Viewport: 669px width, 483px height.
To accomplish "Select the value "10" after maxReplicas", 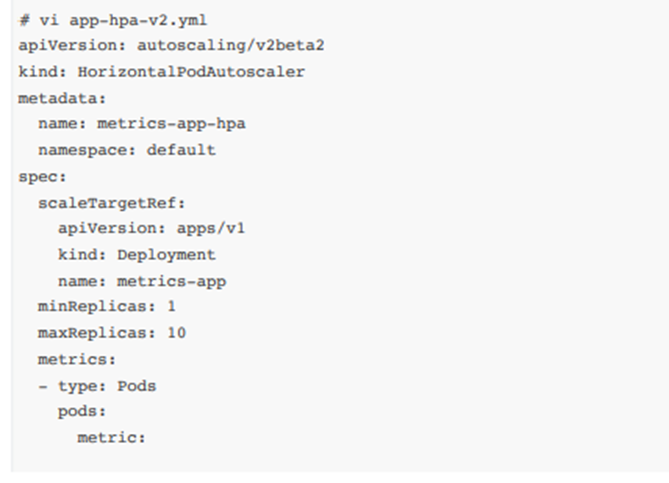I will click(x=176, y=333).
